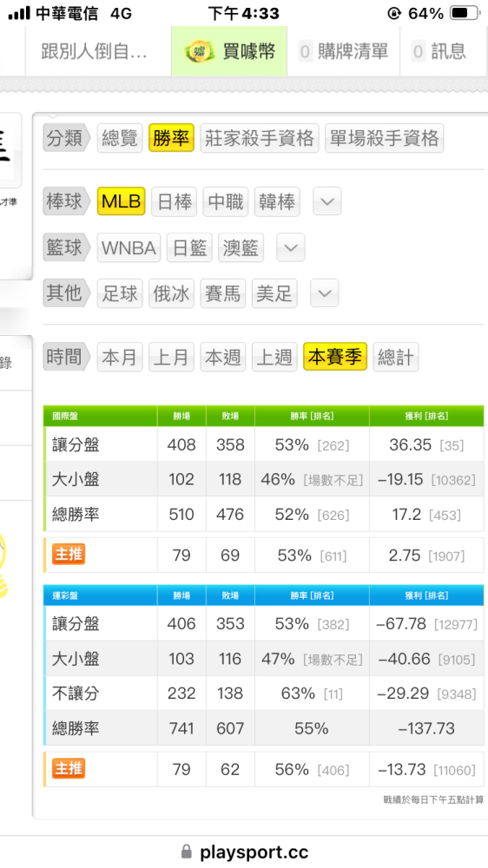This screenshot has height=868, width=488.
Task: Choose 日棒 league filter
Action: point(175,201)
